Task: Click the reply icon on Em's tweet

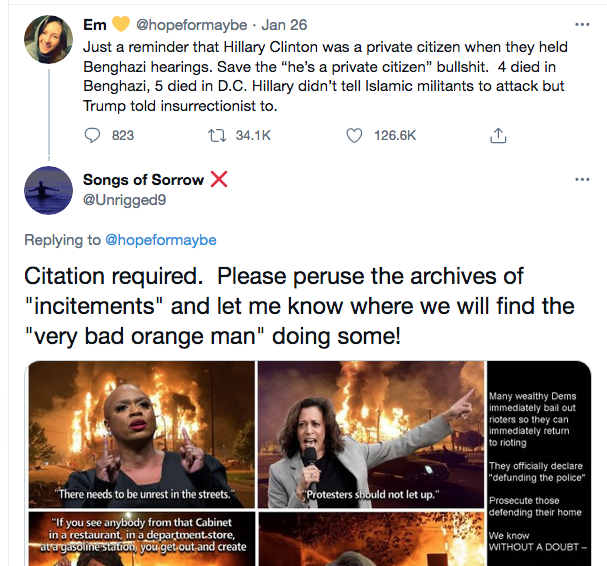Action: pyautogui.click(x=93, y=135)
